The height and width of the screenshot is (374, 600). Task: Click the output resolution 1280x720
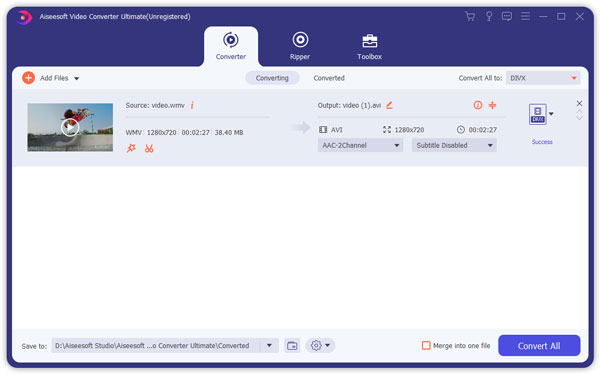(x=409, y=130)
